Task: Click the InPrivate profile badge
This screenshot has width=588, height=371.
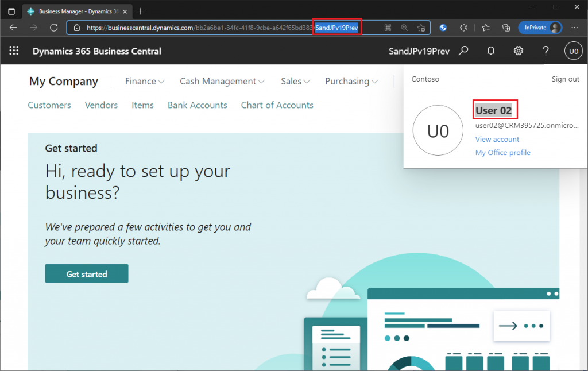Action: (x=540, y=28)
